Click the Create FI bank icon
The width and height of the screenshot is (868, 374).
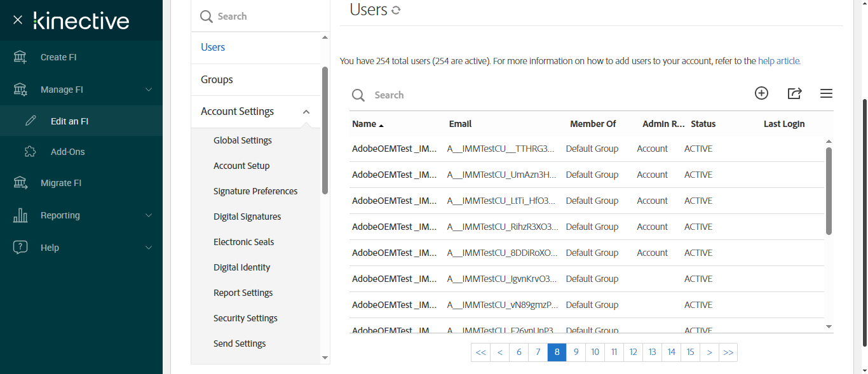pyautogui.click(x=20, y=57)
